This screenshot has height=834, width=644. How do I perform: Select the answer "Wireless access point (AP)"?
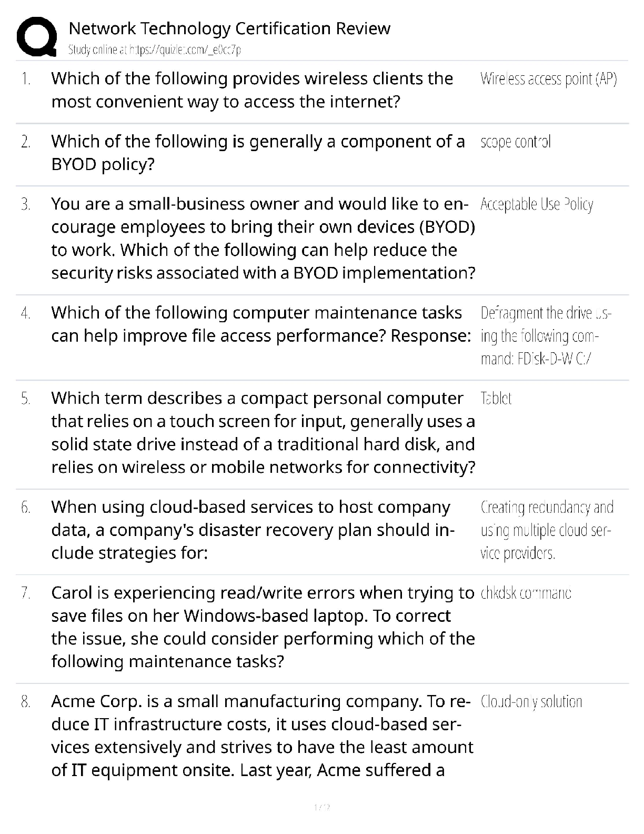(548, 79)
